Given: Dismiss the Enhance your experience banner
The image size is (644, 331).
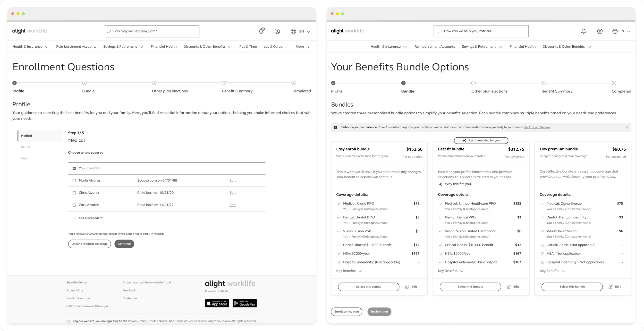Looking at the screenshot, I should point(627,128).
